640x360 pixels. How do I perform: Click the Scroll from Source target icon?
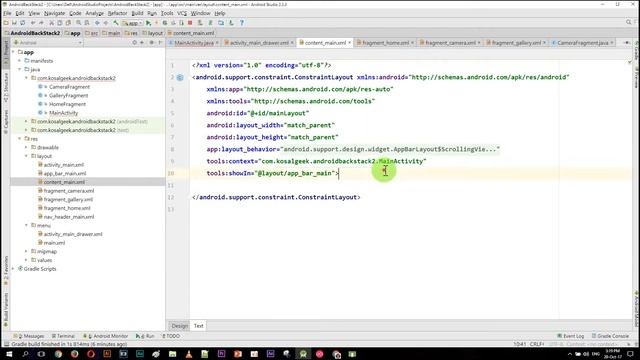(x=134, y=42)
